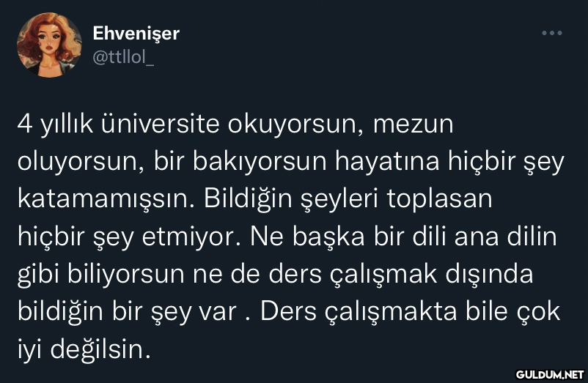The image size is (588, 383).
Task: Click the word "değilsin" ending the tweet
Action: [x=100, y=349]
